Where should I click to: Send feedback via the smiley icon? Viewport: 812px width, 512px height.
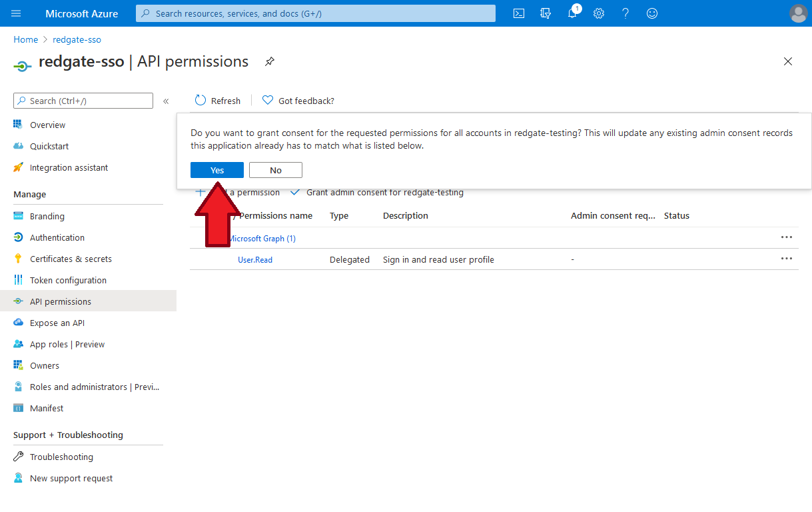[x=651, y=13]
